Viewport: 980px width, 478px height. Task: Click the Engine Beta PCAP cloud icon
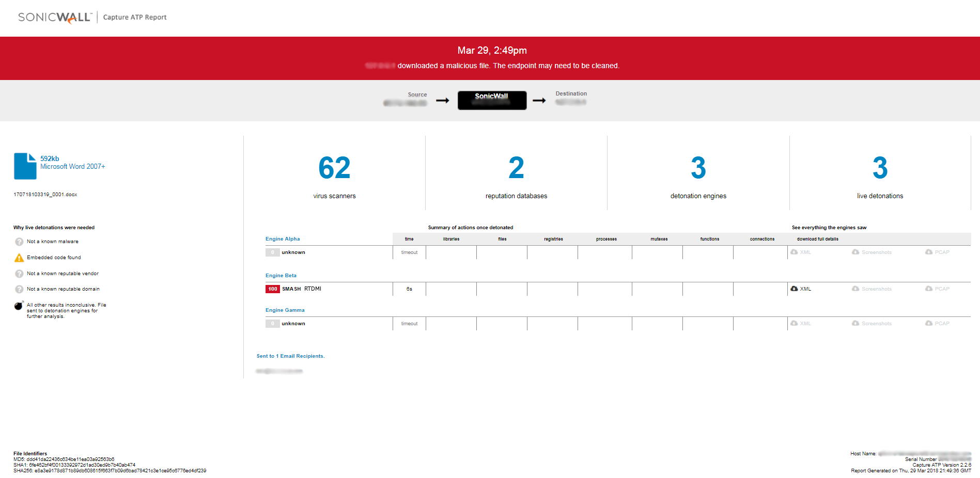tap(929, 289)
